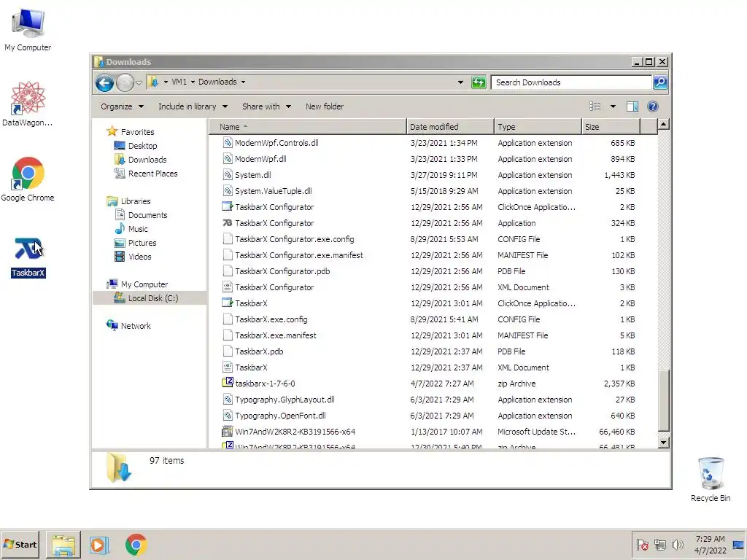
Task: Expand the VM1 breadcrumb arrow
Action: pyautogui.click(x=193, y=82)
